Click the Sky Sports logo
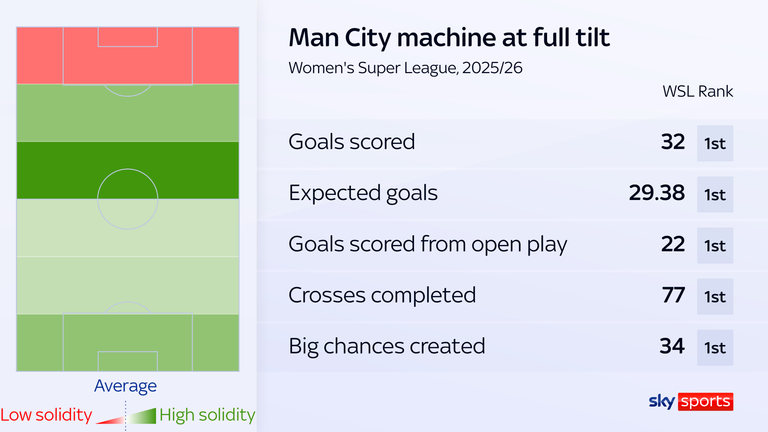 691,401
